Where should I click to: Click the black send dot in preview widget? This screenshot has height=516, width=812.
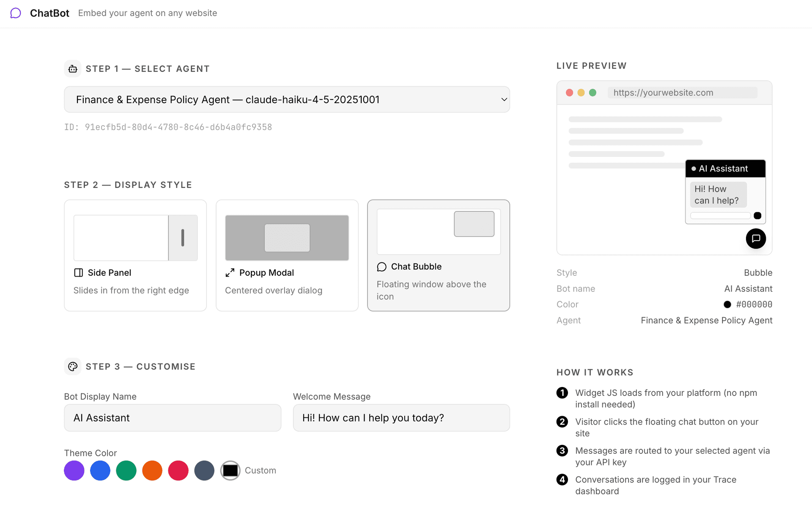tap(757, 216)
